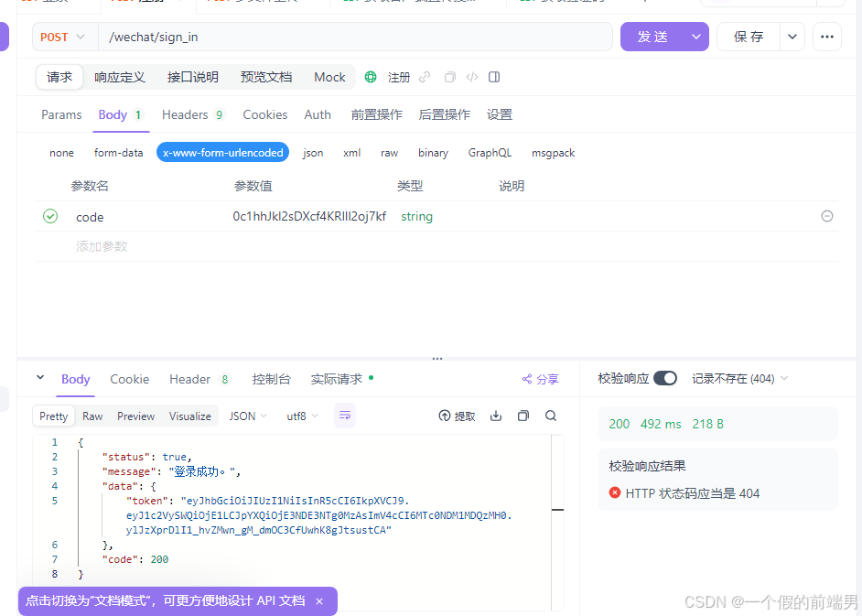Select the raw body type
The image size is (862, 616).
point(389,153)
